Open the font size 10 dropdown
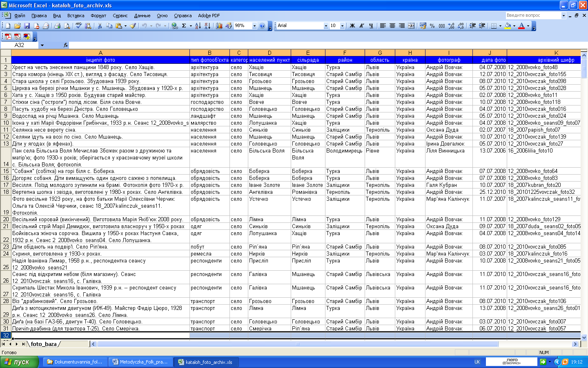This screenshot has height=368, width=588. [x=342, y=26]
